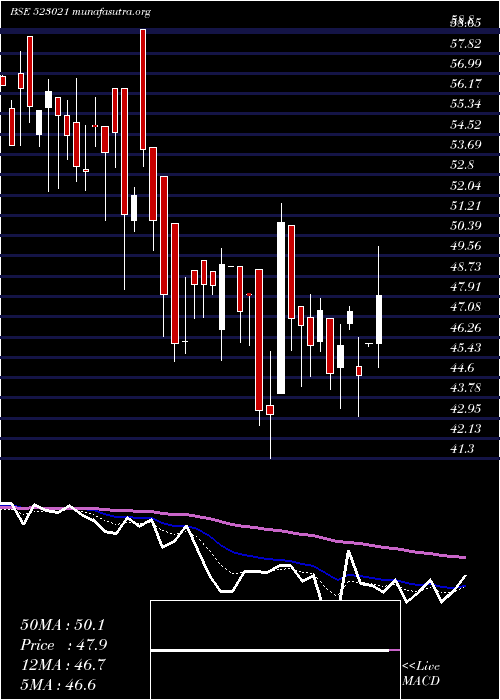Click the upper MACD histogram box
500x700 pixels.
[x=275, y=625]
